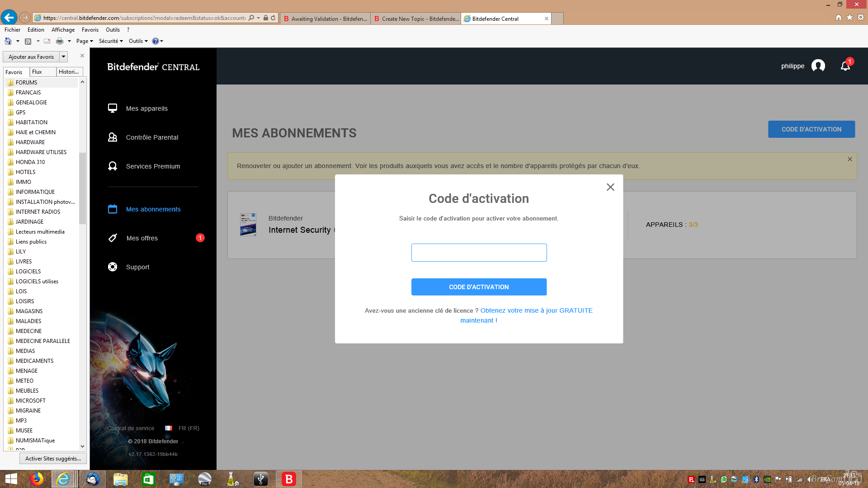Open the Page dropdown menu

pos(85,41)
